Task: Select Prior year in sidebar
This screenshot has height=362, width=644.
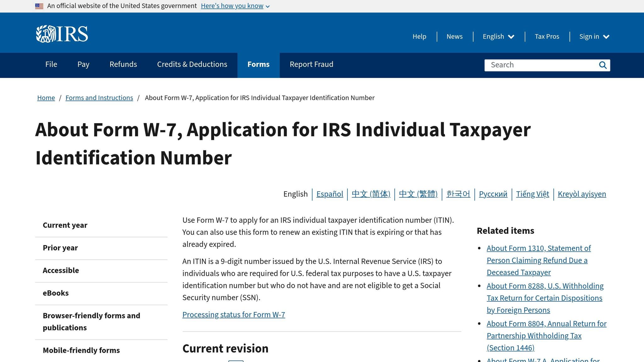Action: [x=101, y=248]
